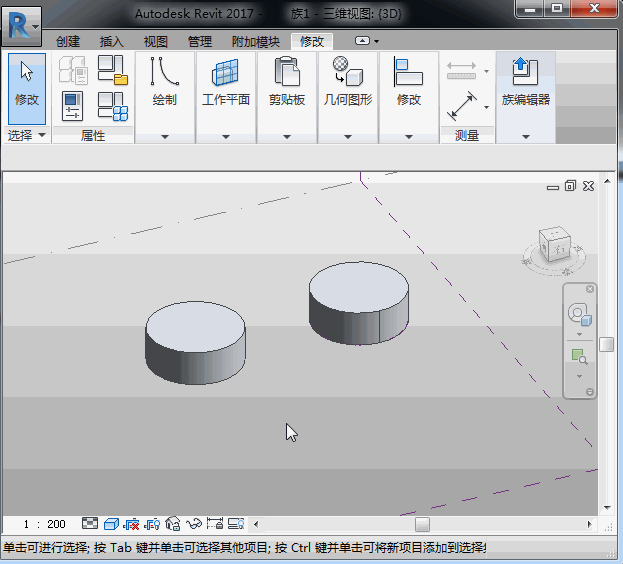Click the Steering Wheels navigation icon

point(579,316)
